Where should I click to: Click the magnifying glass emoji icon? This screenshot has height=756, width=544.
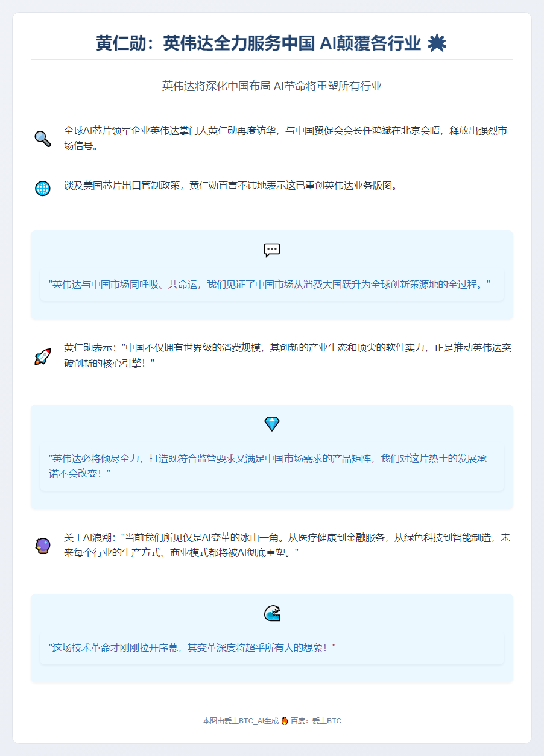[43, 139]
